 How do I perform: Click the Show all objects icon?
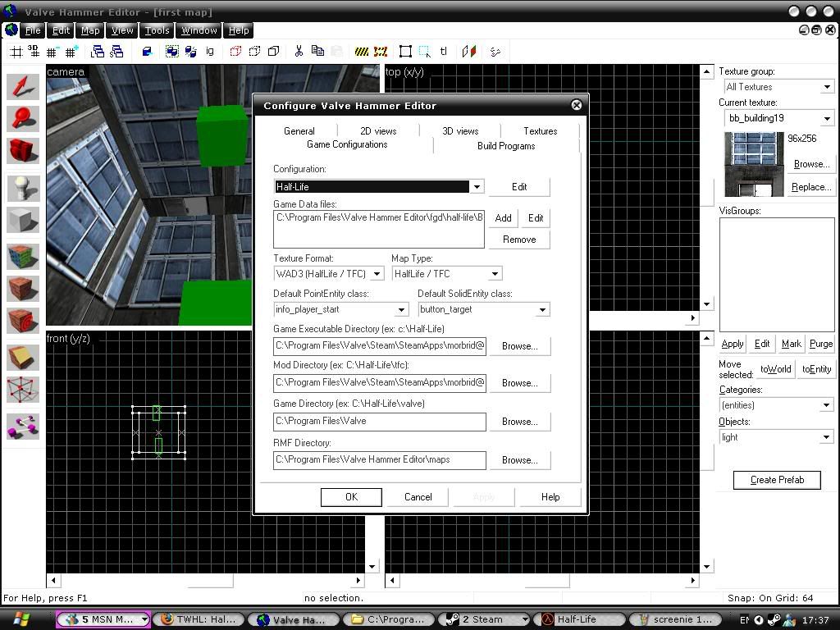click(x=274, y=52)
